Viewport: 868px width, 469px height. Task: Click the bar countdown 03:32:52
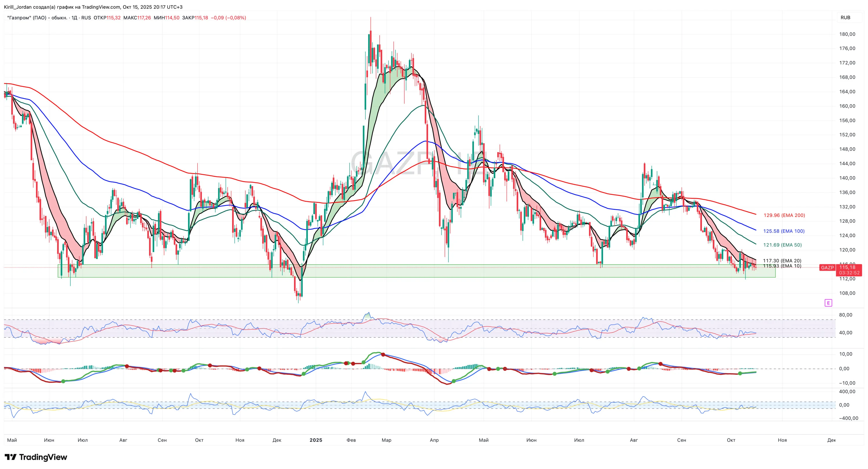point(849,273)
